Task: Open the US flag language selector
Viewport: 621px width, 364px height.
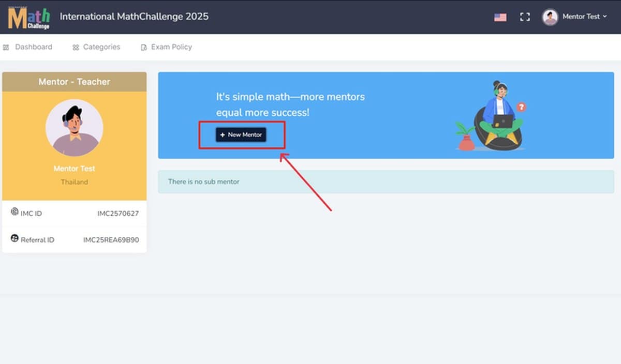Action: tap(500, 17)
